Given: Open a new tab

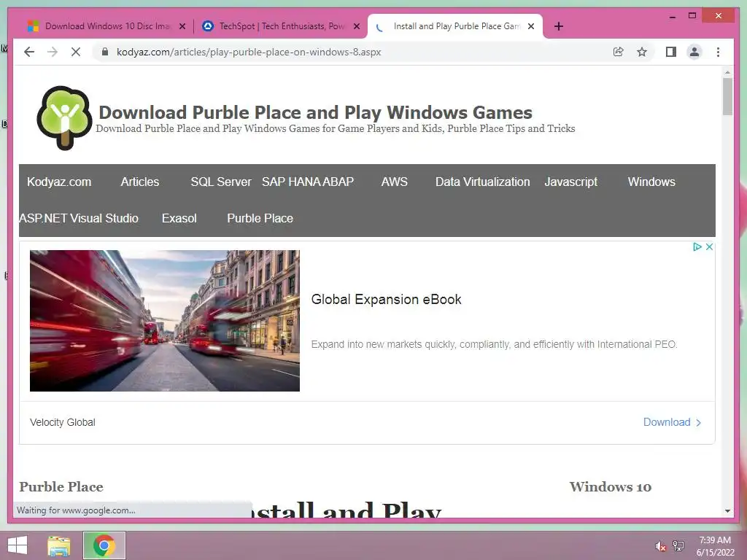Looking at the screenshot, I should coord(559,26).
